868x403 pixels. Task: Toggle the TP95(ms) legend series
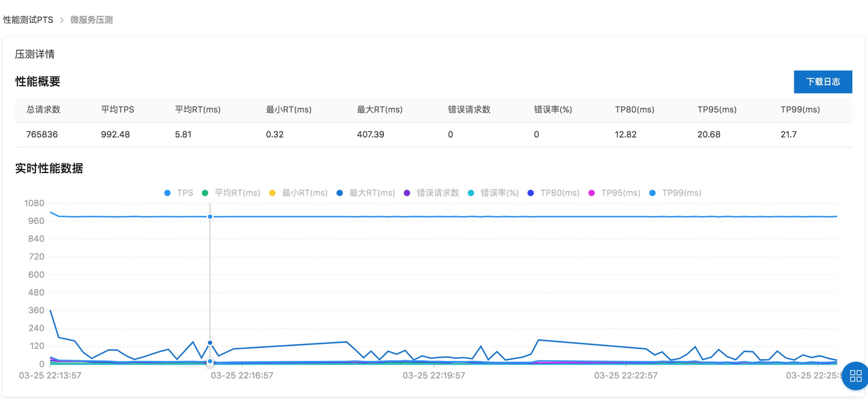(x=614, y=193)
